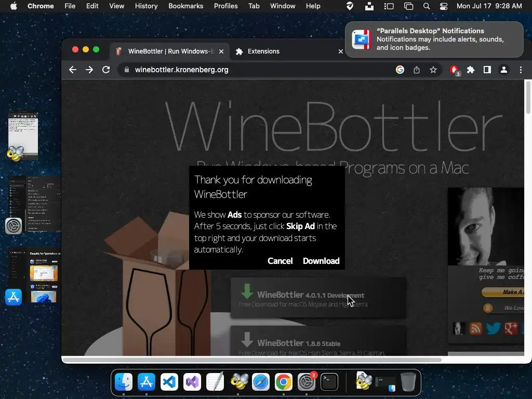
Task: Open the Google icon in address bar
Action: click(x=400, y=70)
